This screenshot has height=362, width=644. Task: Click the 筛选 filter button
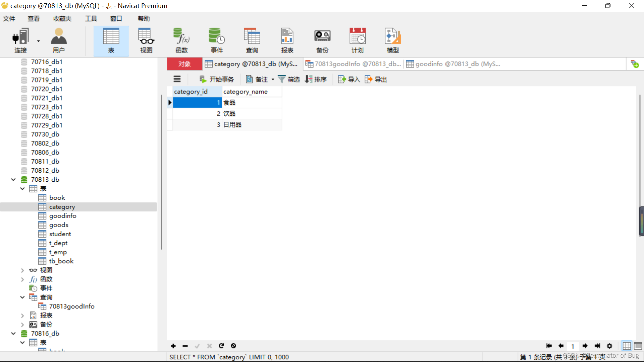tap(289, 79)
